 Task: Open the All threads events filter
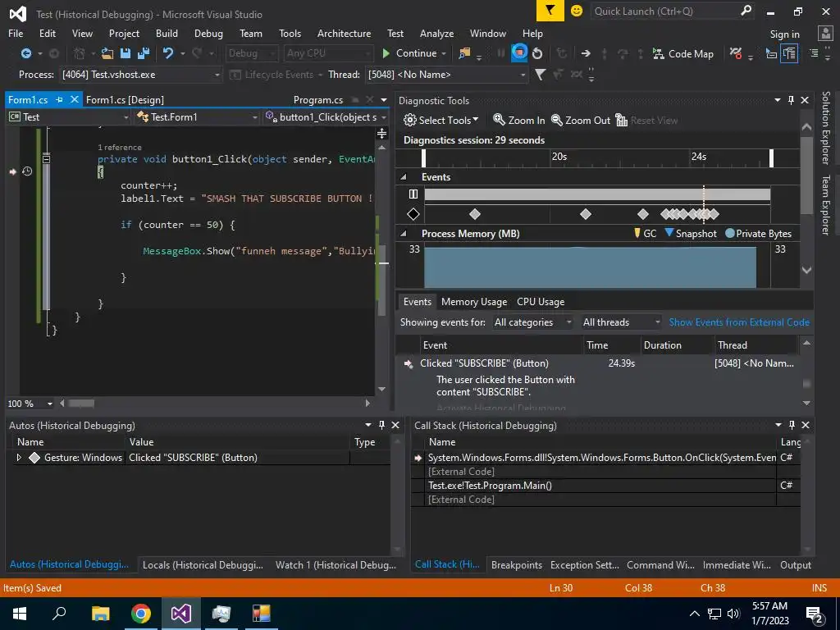[x=621, y=322]
